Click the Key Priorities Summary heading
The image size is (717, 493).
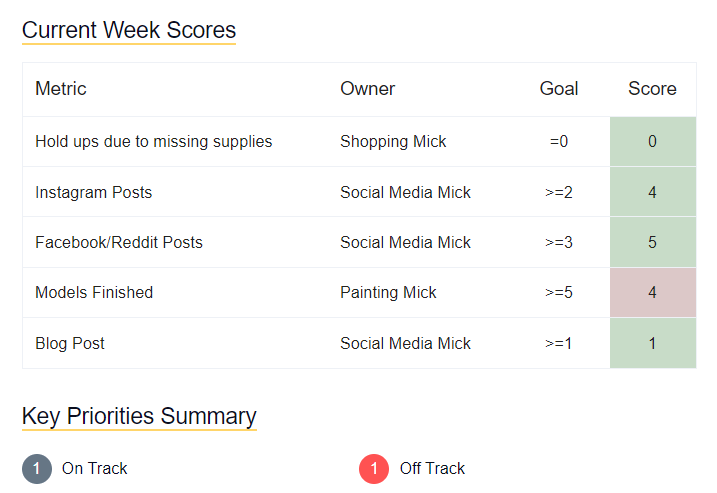[139, 416]
